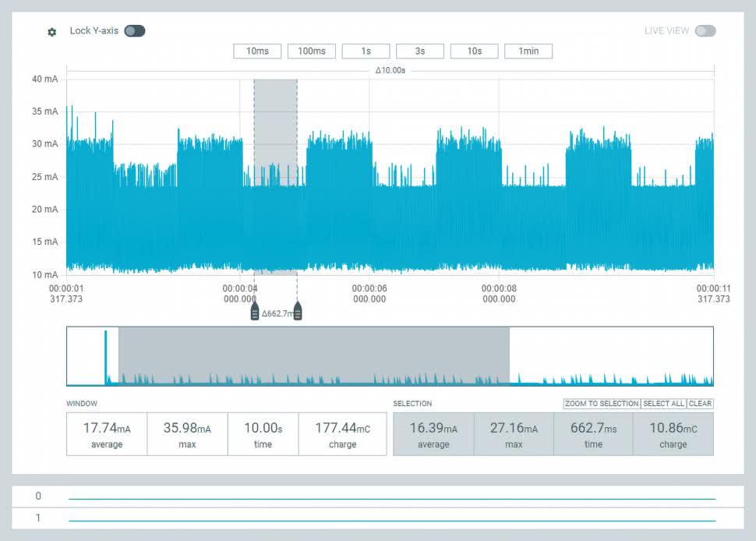Screen dimensions: 756x541
Task: Click the left selection cursor handle
Action: (254, 313)
